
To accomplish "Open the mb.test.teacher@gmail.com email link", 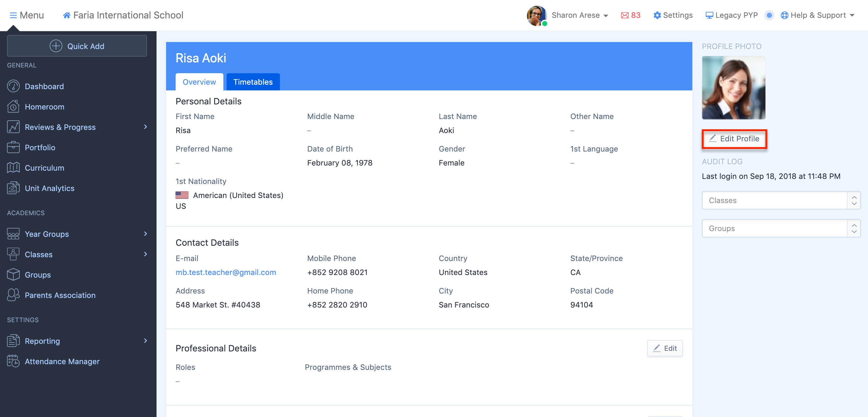I will (x=225, y=272).
